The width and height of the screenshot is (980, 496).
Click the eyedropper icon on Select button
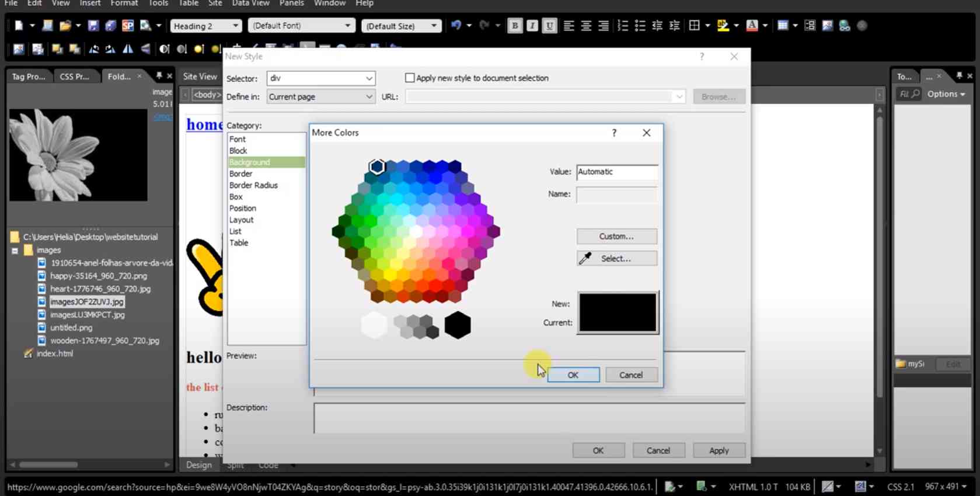coord(585,258)
